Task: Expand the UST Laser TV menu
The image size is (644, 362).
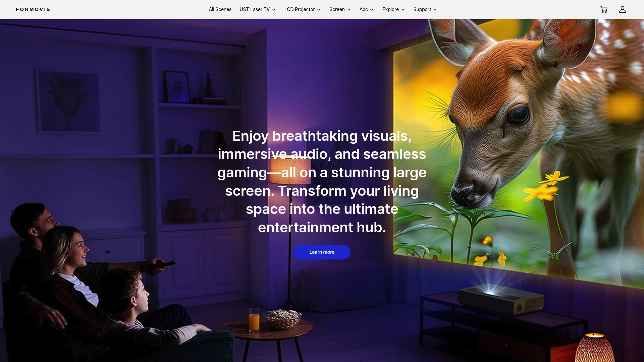Action: [x=257, y=9]
